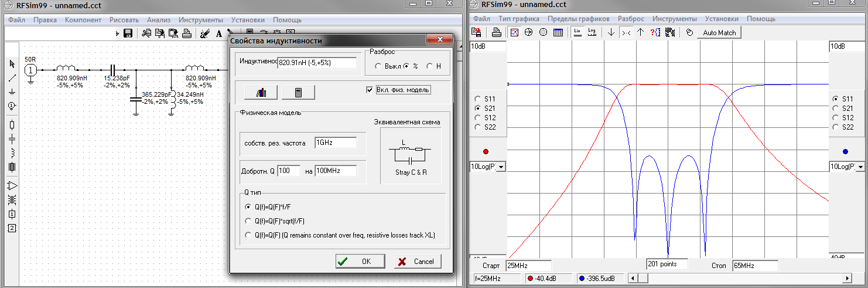Open the calculator icon in inductor dialog
This screenshot has height=288, width=868.
[298, 92]
